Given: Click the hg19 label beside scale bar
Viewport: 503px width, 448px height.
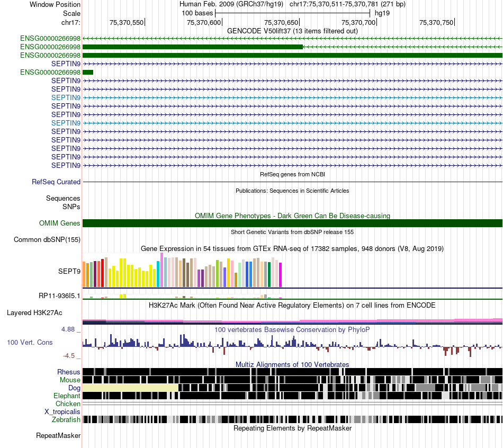Looking at the screenshot, I should pyautogui.click(x=382, y=13).
